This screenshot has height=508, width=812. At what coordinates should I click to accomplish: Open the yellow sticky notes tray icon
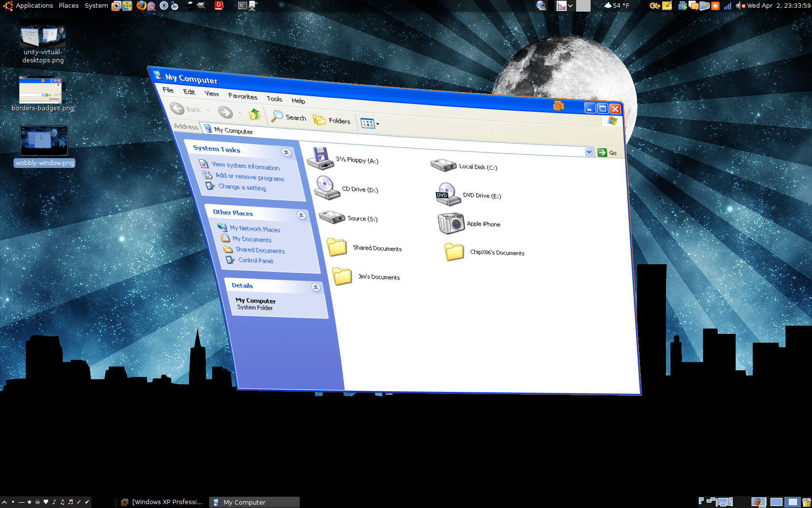click(667, 6)
